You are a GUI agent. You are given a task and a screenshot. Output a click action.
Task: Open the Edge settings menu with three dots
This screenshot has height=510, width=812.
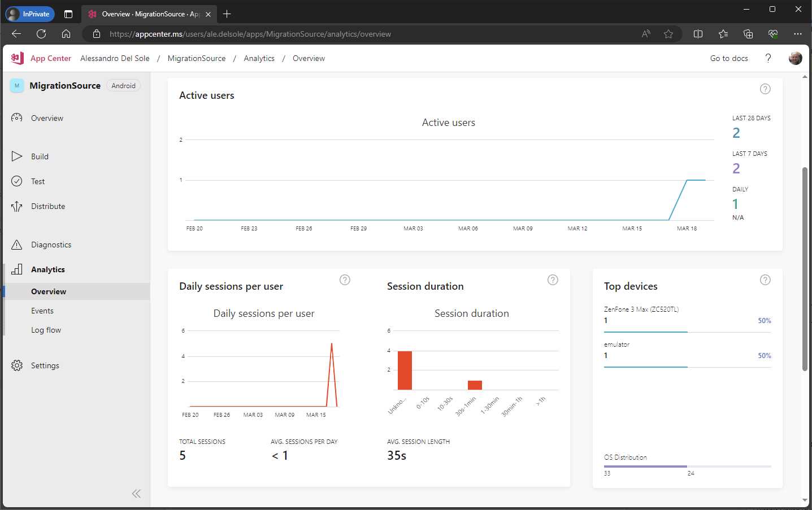pos(798,34)
